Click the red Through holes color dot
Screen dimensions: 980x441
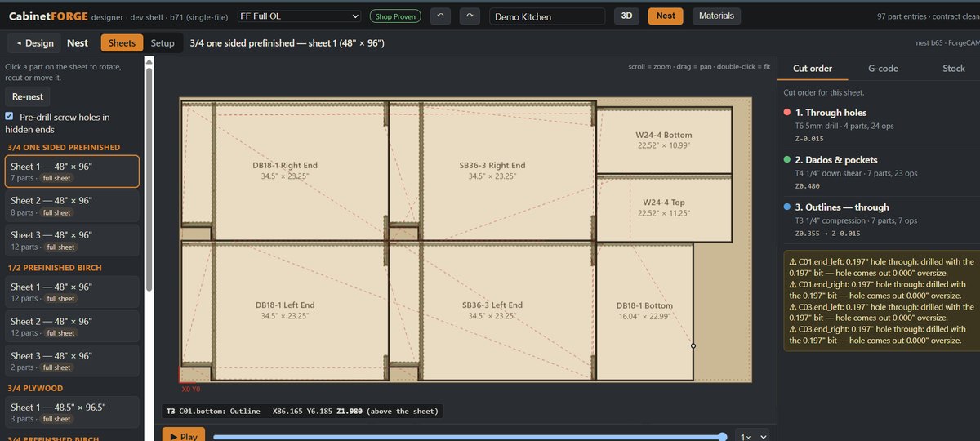[x=786, y=113]
